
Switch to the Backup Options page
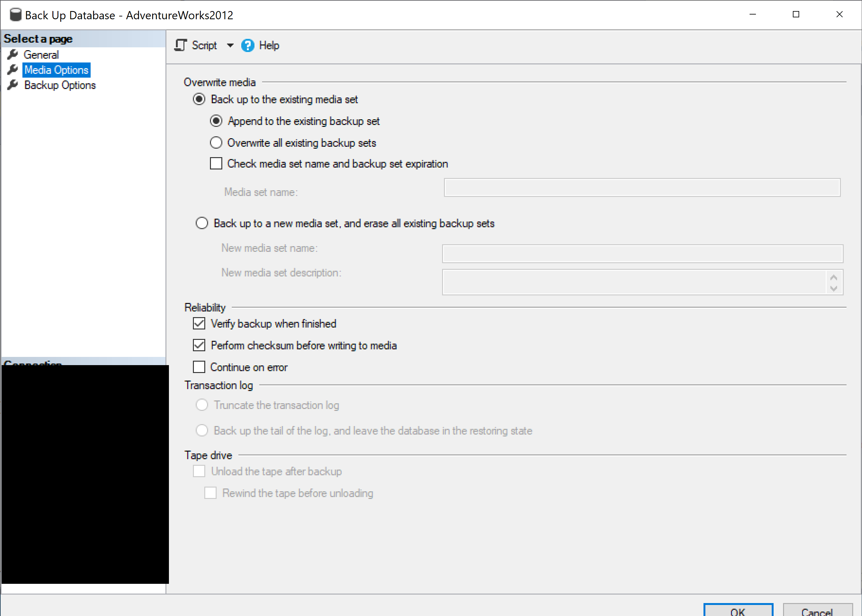coord(60,85)
